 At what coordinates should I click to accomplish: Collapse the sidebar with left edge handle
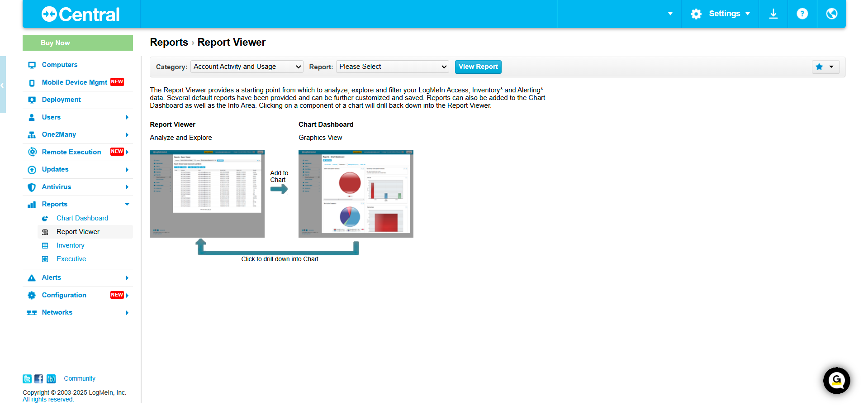pos(3,85)
